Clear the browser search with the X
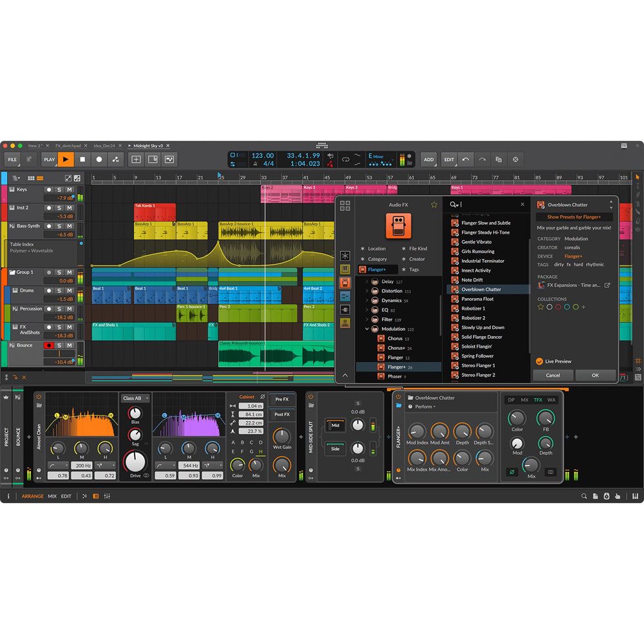Image resolution: width=644 pixels, height=644 pixels. coord(522,204)
